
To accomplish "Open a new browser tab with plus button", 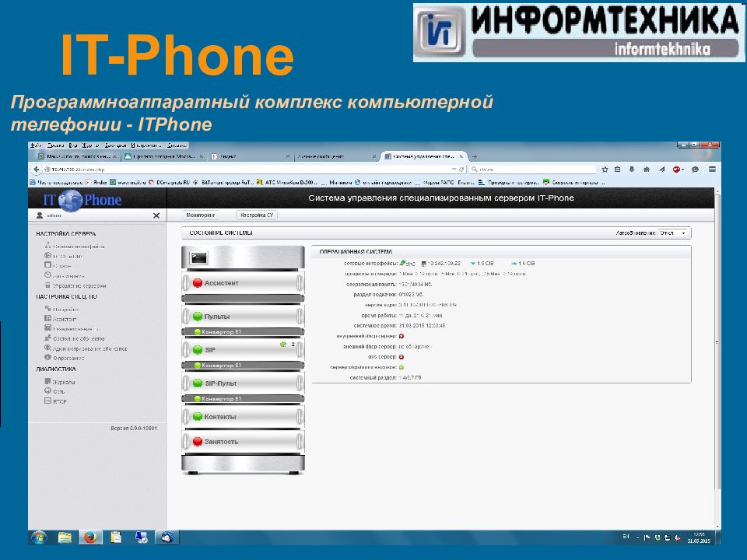I will [475, 156].
